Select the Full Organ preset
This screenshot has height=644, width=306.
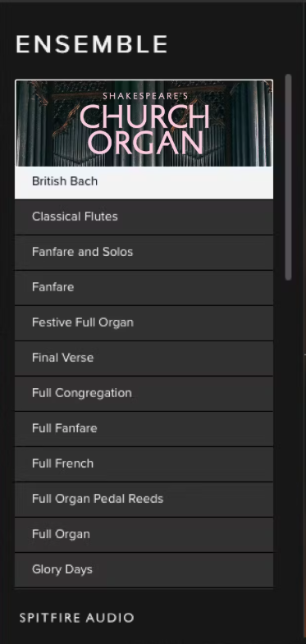(144, 535)
